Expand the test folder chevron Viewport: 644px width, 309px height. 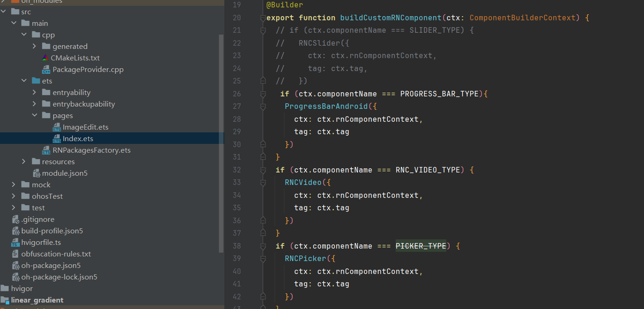tap(14, 208)
